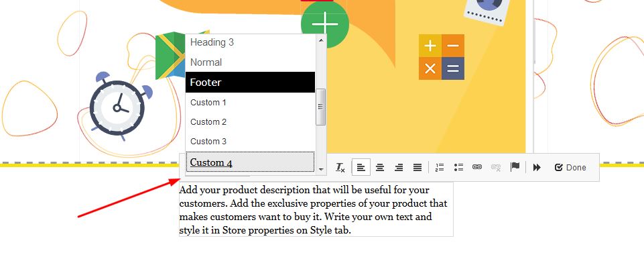
Task: Click the Done button
Action: (570, 167)
